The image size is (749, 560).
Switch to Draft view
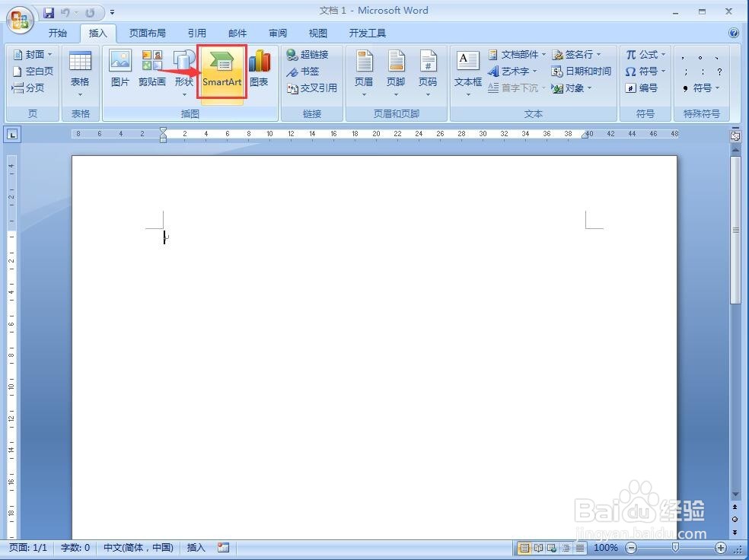(579, 548)
